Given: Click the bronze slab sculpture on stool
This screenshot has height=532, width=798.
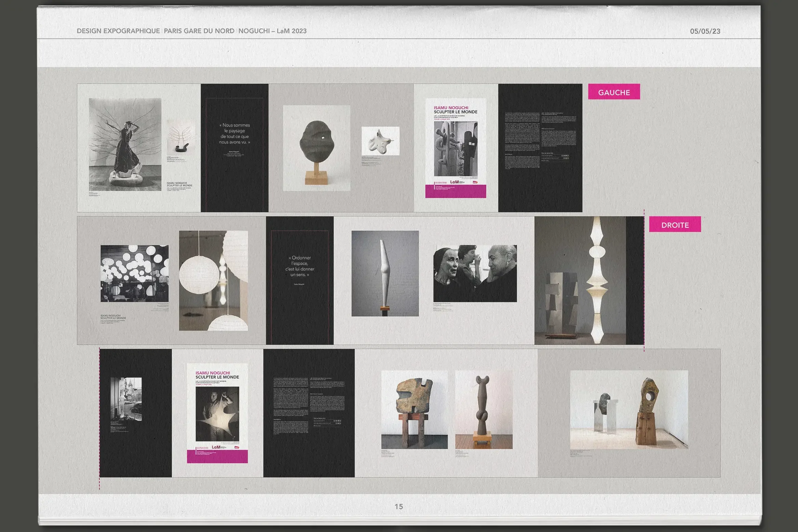Looking at the screenshot, I should pyautogui.click(x=414, y=409).
